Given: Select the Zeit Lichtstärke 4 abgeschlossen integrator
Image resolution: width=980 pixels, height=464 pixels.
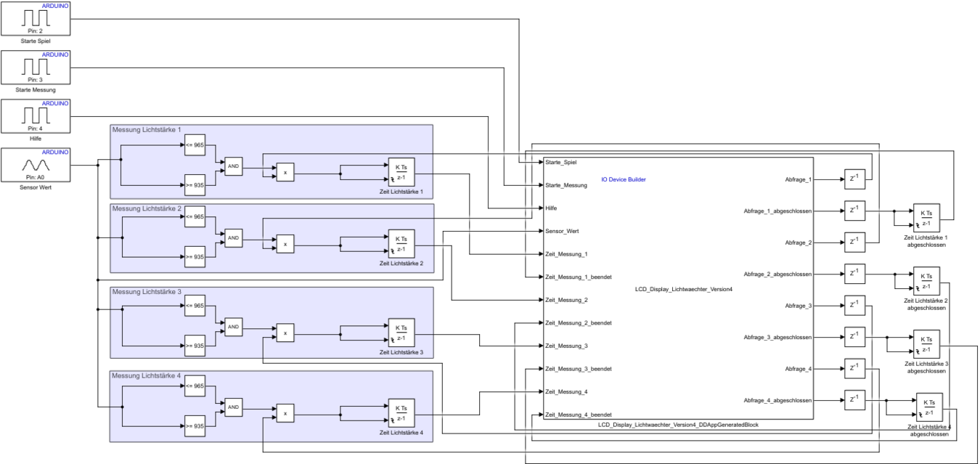Looking at the screenshot, I should click(x=928, y=407).
